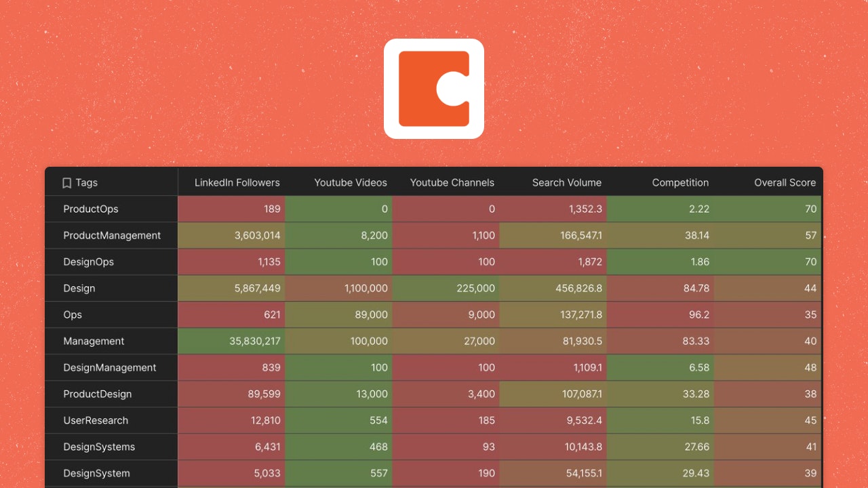868x488 pixels.
Task: Select the ProductOps row label
Action: point(91,209)
